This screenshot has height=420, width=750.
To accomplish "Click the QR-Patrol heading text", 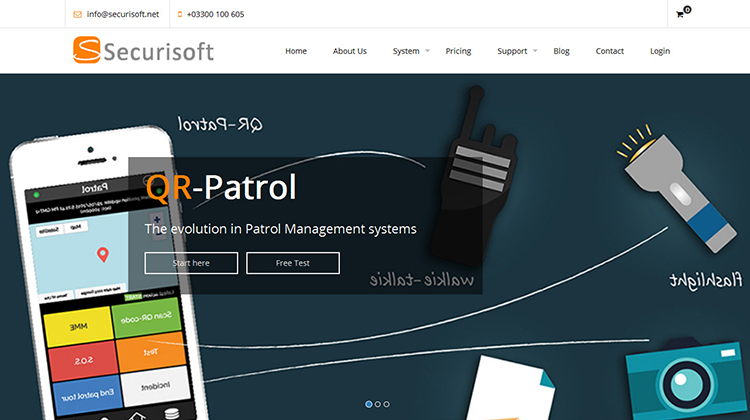I will [221, 187].
